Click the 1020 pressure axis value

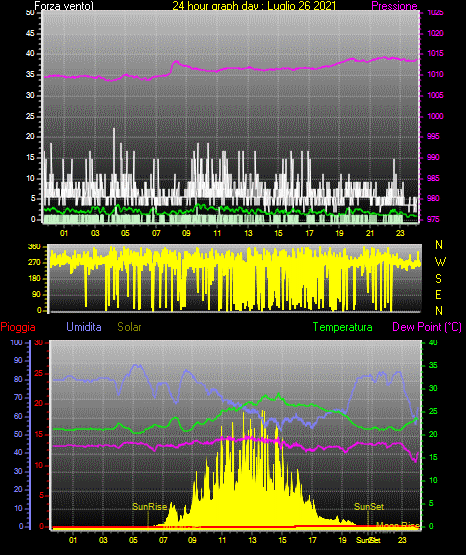(435, 34)
